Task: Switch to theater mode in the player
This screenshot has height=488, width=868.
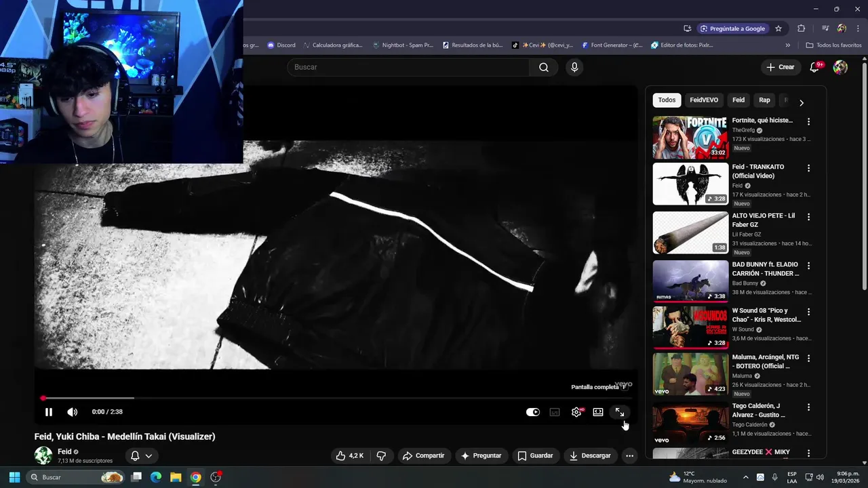Action: click(598, 412)
